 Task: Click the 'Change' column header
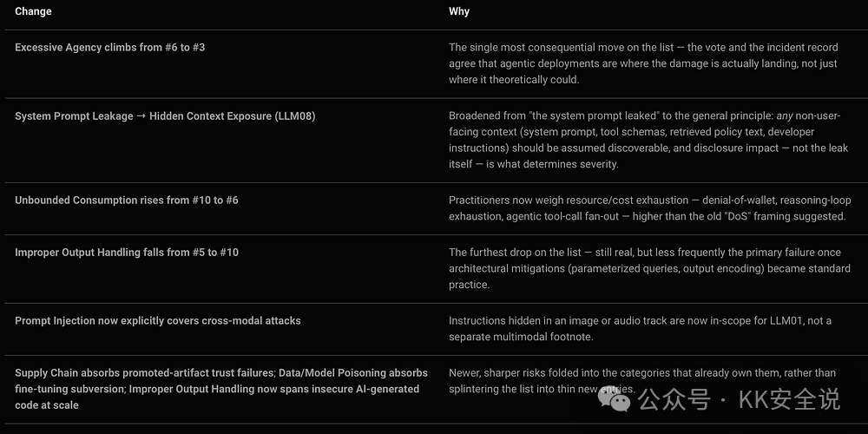point(33,11)
